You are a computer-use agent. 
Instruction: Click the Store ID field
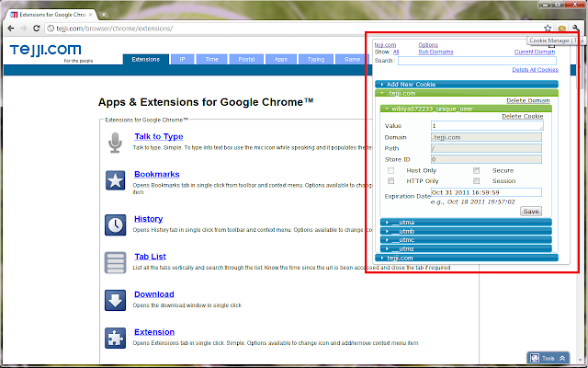[x=486, y=159]
